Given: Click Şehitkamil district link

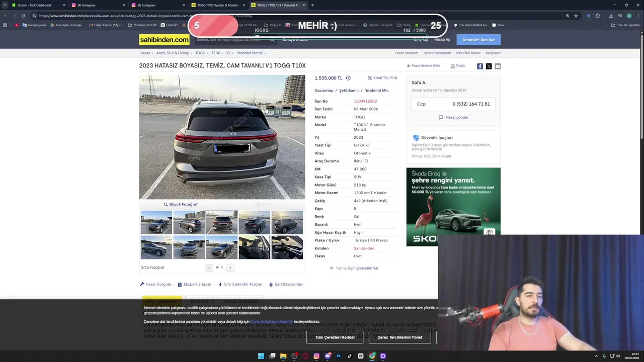Looking at the screenshot, I should point(349,90).
